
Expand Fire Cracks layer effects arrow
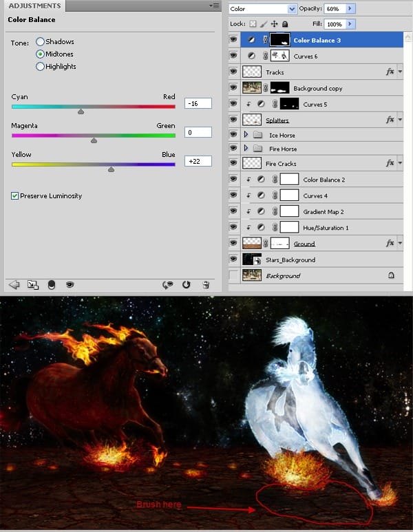400,163
